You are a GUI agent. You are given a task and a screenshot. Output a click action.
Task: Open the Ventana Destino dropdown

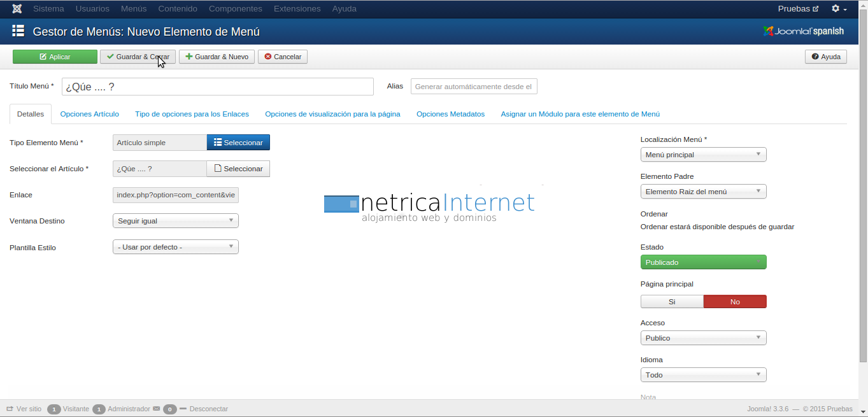point(175,221)
